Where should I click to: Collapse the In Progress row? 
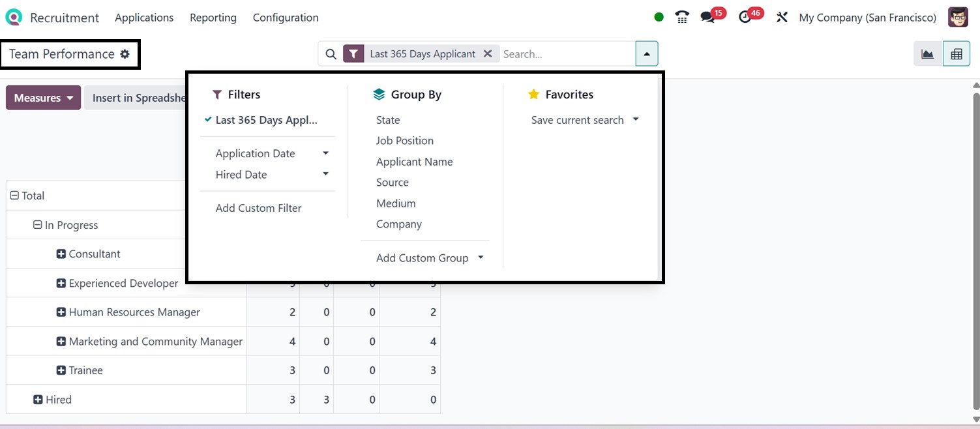38,225
